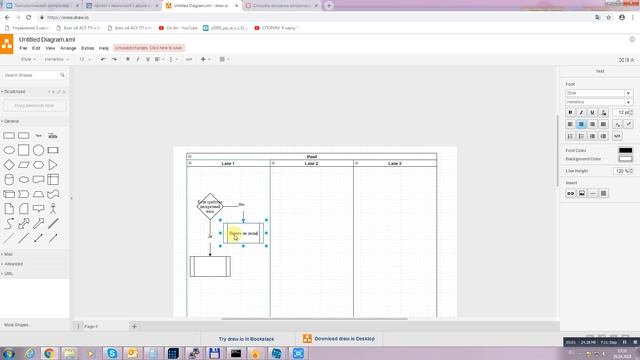Viewport: 640px width, 360px height.
Task: Open the font size dropdown in toolbar
Action: [x=85, y=60]
